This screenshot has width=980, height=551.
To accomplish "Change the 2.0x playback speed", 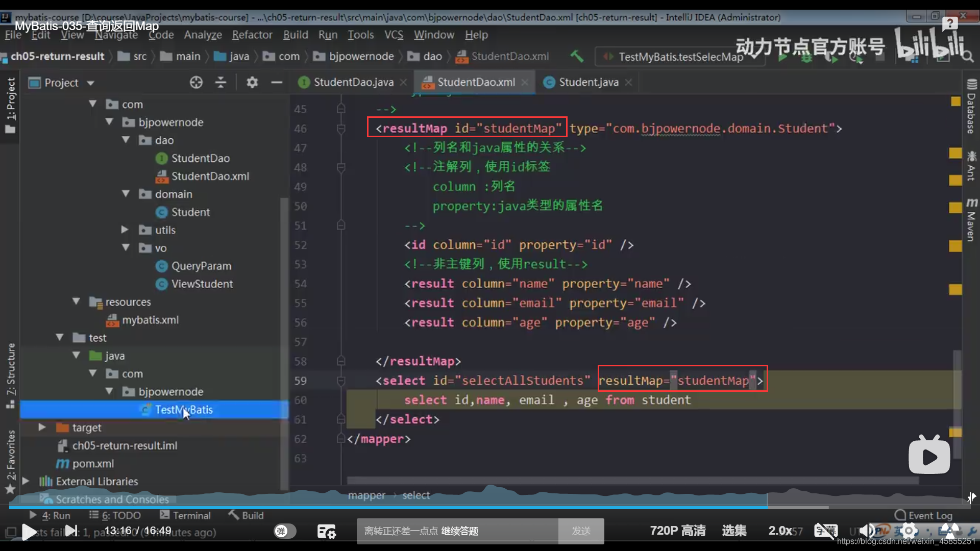I will 780,531.
